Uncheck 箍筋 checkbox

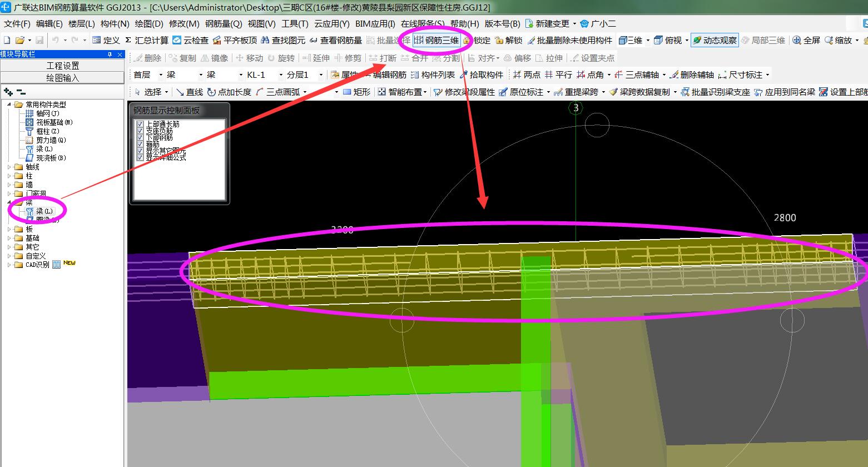pos(140,145)
